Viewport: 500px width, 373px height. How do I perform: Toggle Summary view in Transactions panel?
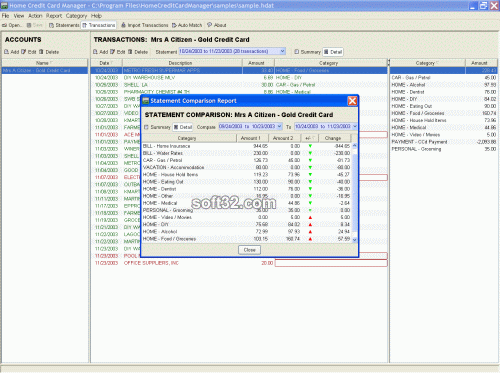[307, 52]
